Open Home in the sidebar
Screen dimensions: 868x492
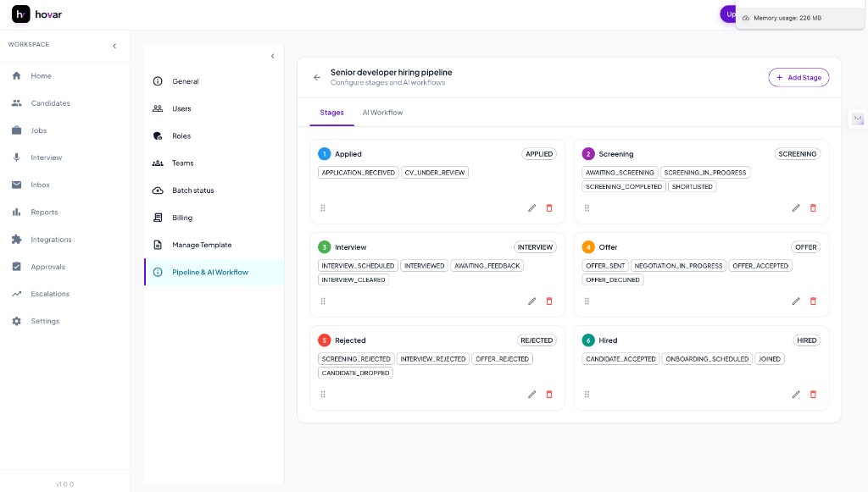click(64, 75)
